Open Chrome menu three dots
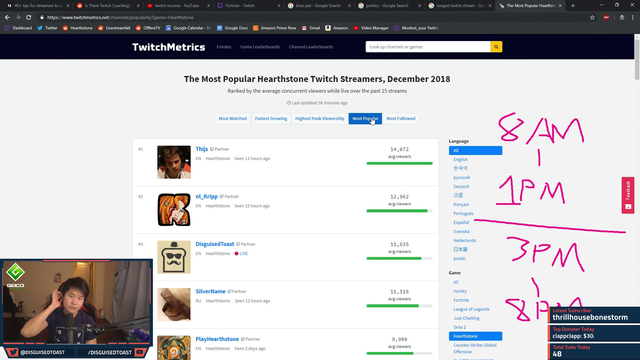 pos(633,18)
